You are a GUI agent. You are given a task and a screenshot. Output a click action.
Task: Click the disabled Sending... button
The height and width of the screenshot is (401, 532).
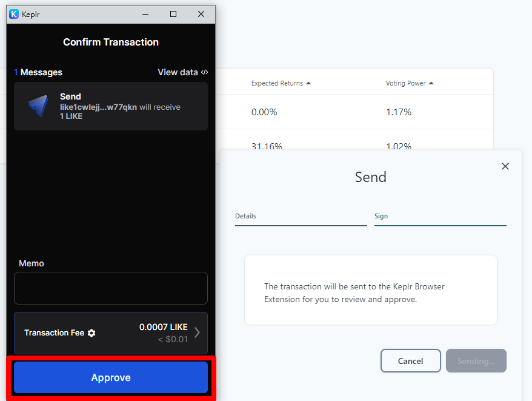476,361
